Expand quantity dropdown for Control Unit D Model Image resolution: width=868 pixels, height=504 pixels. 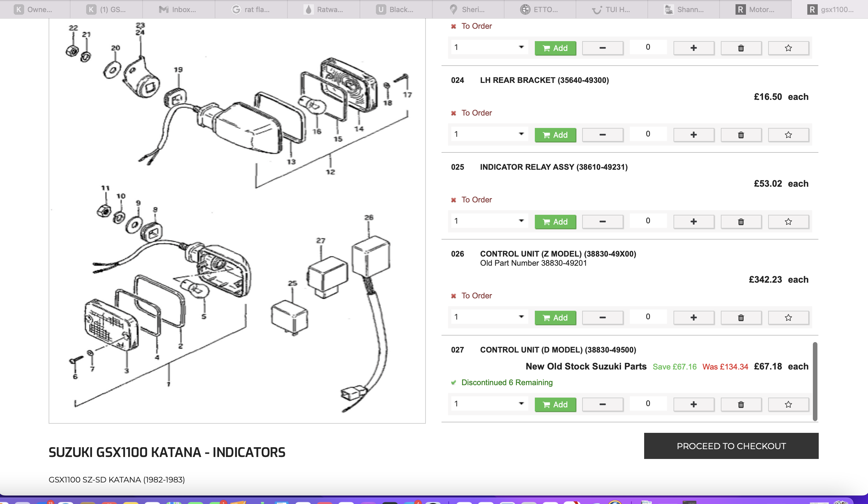tap(489, 403)
